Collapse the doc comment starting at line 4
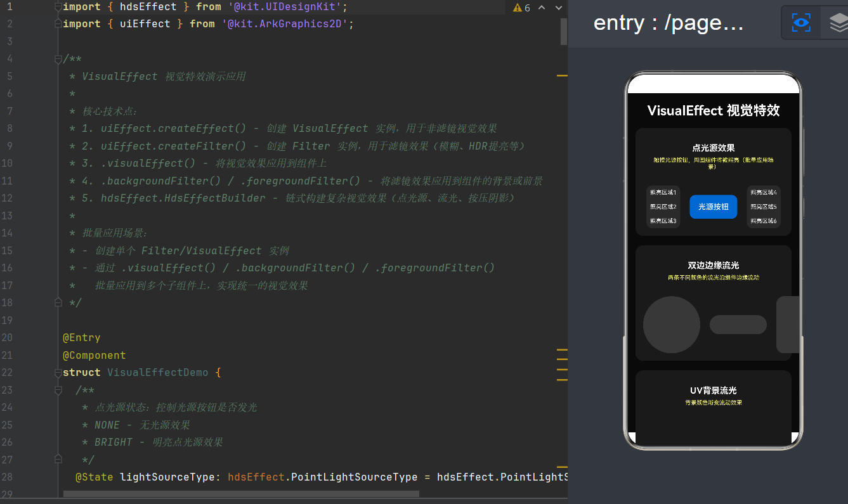The height and width of the screenshot is (504, 848). tap(58, 60)
